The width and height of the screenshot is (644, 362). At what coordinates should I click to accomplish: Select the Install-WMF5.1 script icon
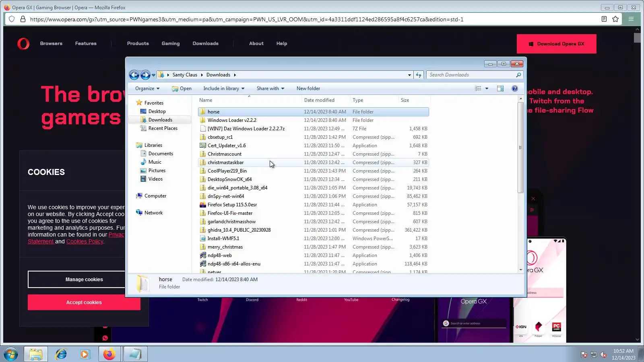203,239
